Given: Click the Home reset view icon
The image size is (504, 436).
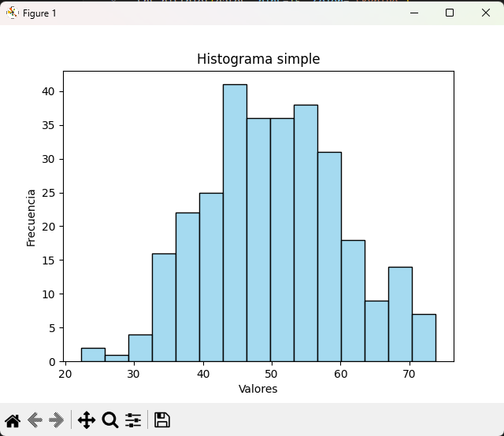Looking at the screenshot, I should point(13,420).
